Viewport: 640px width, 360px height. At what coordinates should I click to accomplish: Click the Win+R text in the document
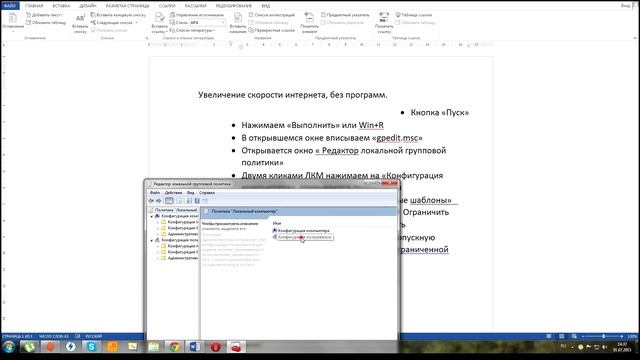371,125
